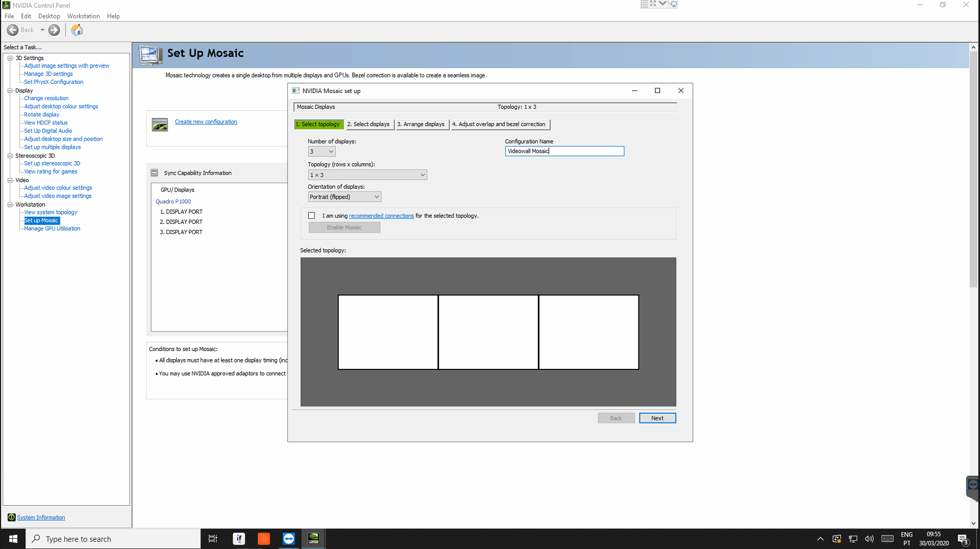Click the Set Up Mosaic header icon
980x549 pixels.
[x=150, y=55]
